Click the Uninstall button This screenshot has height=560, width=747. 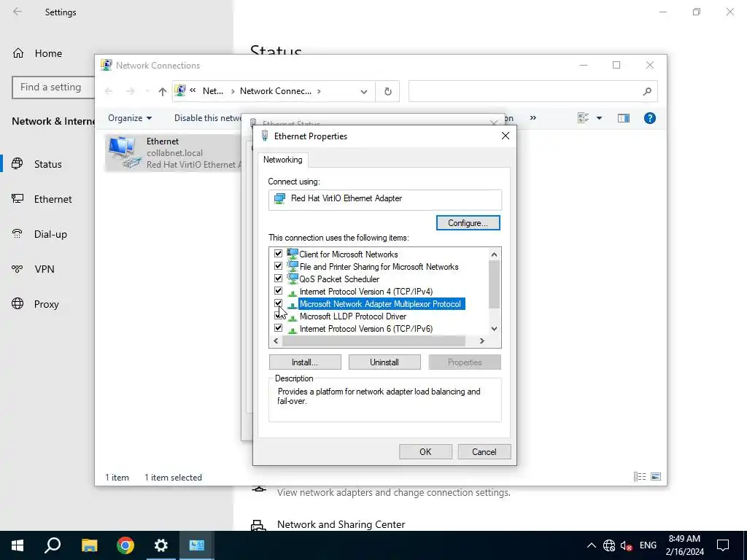coord(384,362)
